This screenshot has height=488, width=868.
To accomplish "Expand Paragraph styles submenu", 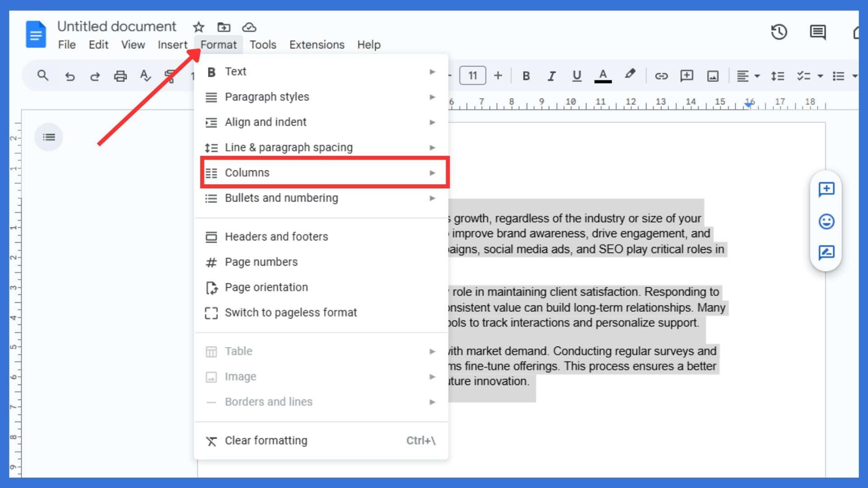I will (321, 97).
